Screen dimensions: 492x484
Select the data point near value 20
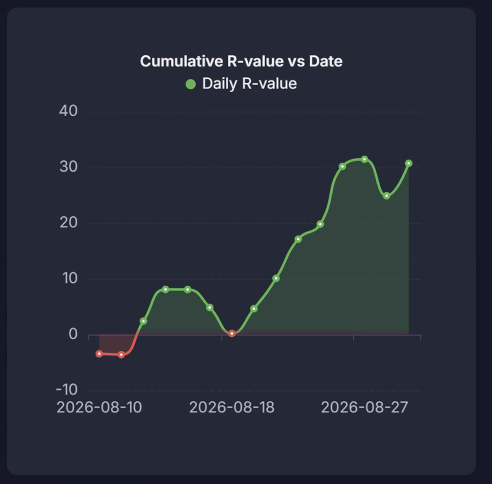coord(320,224)
